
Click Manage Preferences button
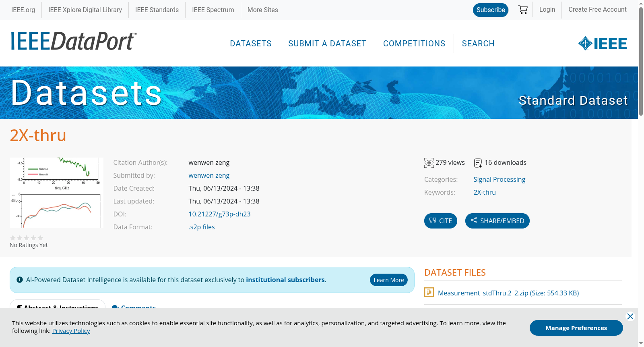point(576,328)
